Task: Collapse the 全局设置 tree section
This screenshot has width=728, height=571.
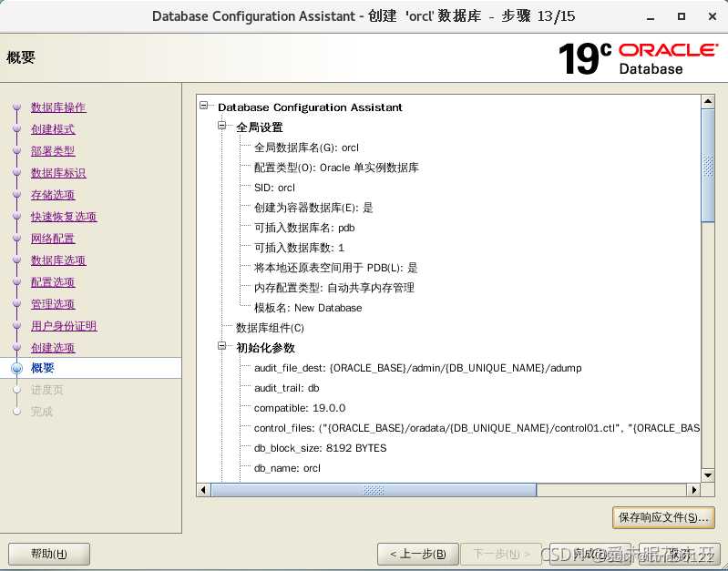Action: [x=222, y=126]
